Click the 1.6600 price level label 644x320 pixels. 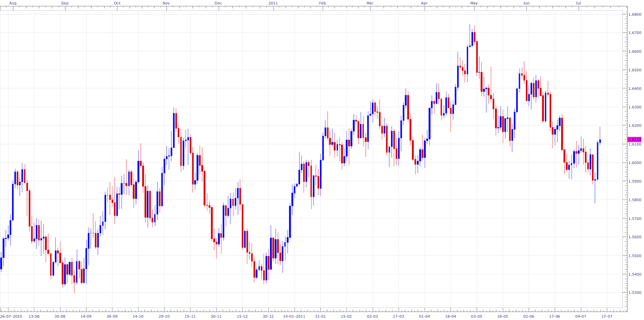[x=635, y=51]
